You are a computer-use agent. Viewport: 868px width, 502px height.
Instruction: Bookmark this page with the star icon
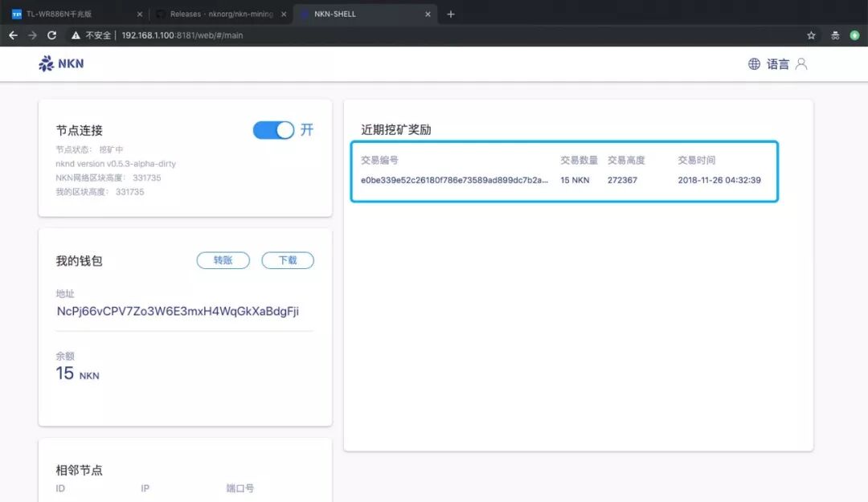pyautogui.click(x=811, y=35)
